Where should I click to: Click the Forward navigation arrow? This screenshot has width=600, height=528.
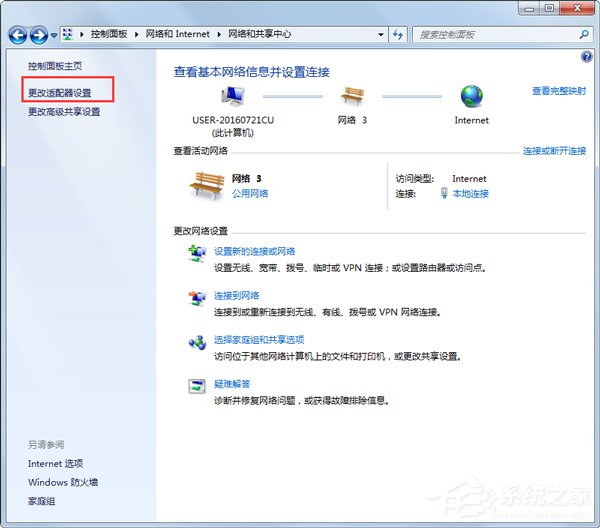(x=39, y=35)
